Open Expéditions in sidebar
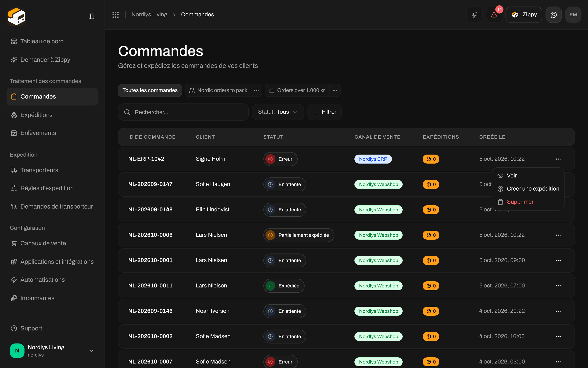Viewport: 588px width, 368px height. 52,115
